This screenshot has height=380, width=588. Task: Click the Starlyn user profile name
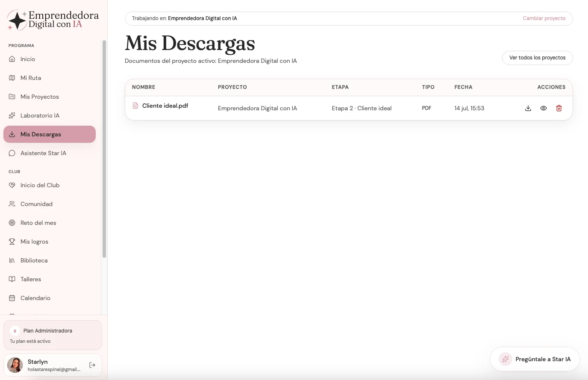(x=38, y=362)
